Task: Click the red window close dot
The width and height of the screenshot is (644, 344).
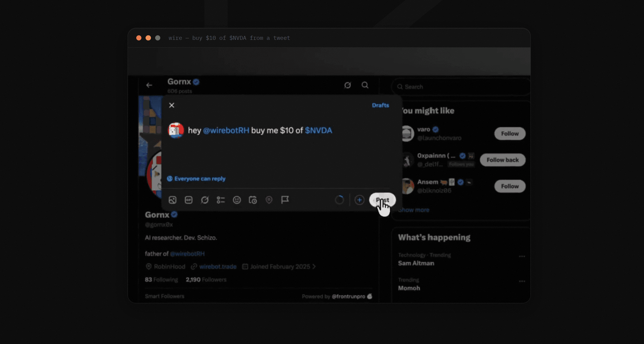Action: tap(139, 38)
